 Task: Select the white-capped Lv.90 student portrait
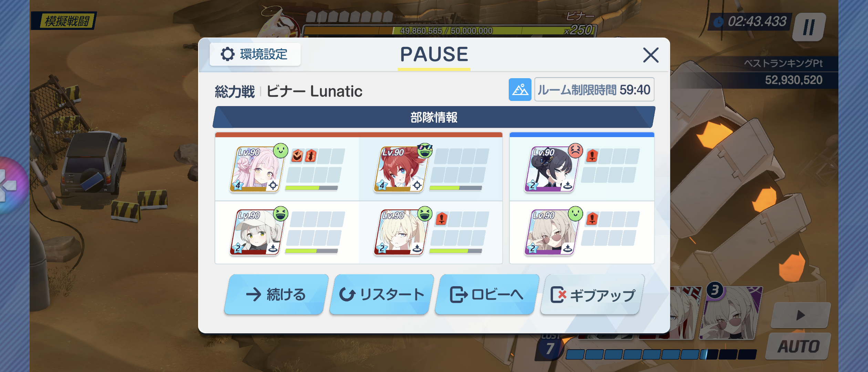click(x=257, y=232)
